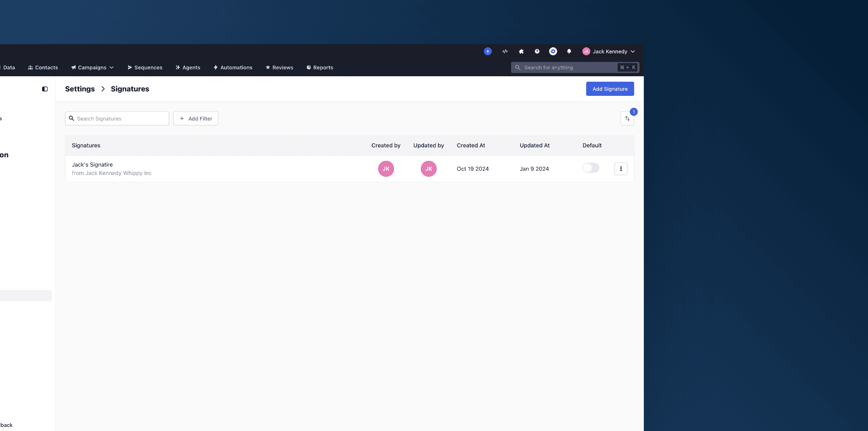Open notifications via the bell icon

[x=569, y=52]
